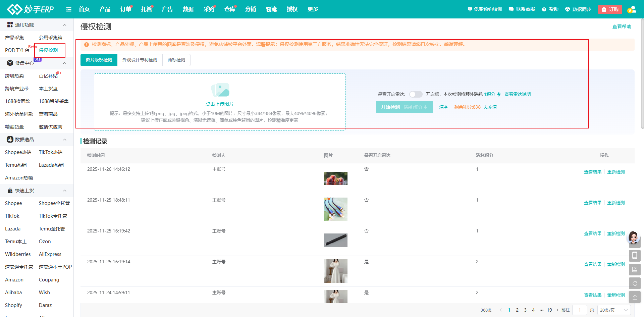Collapse the 数据选品 sidebar section
The height and width of the screenshot is (317, 644).
(64, 140)
